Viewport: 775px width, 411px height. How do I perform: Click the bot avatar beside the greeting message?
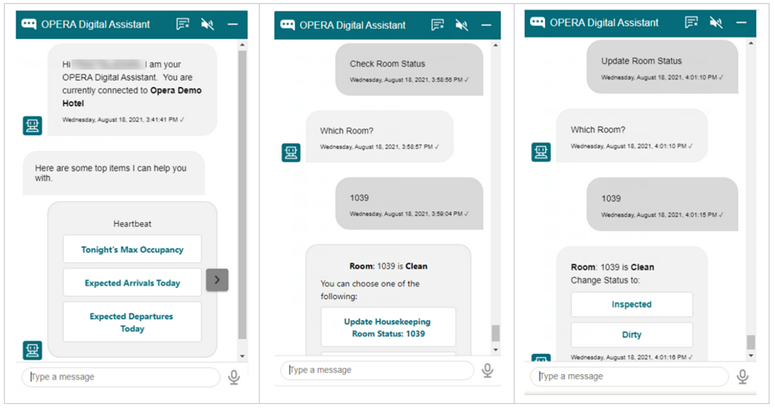pos(33,125)
